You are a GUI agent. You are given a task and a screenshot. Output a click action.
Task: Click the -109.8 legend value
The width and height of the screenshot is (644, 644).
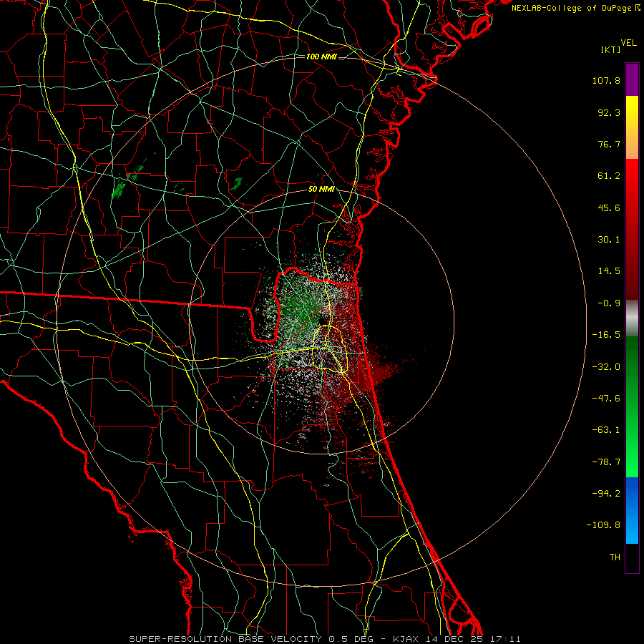604,525
